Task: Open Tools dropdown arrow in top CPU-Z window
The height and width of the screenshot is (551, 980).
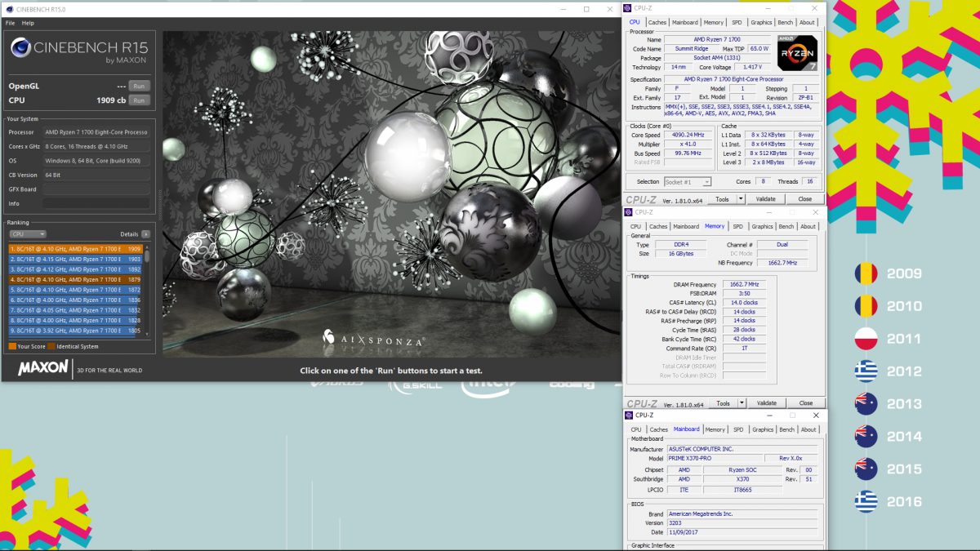Action: [741, 199]
